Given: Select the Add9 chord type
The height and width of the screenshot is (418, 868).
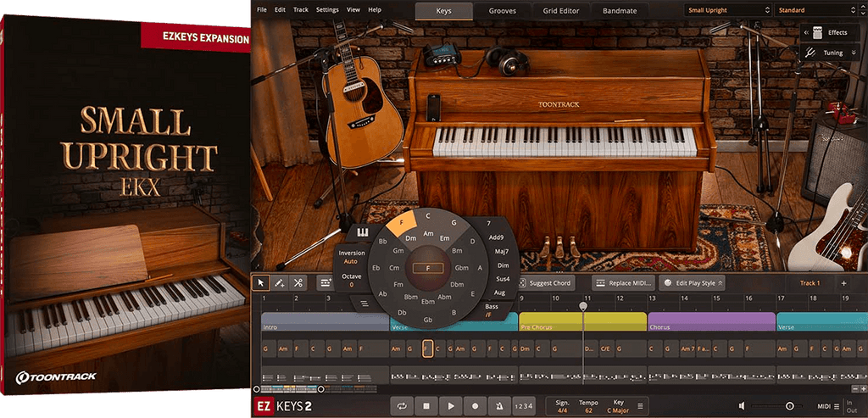Looking at the screenshot, I should pyautogui.click(x=497, y=237).
